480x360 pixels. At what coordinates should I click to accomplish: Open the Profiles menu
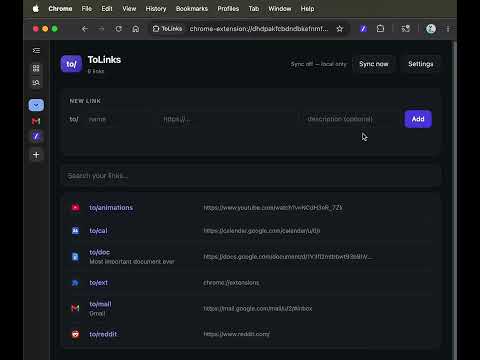coord(228,9)
